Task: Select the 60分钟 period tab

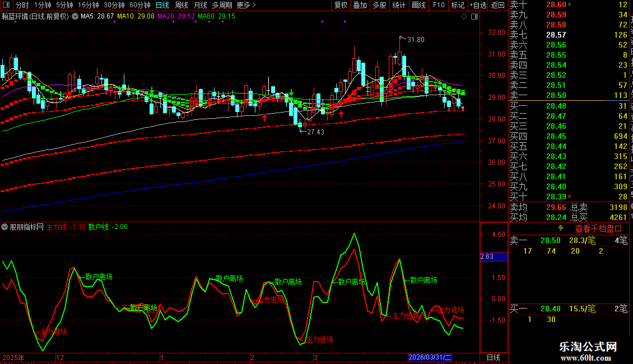Action: [140, 5]
